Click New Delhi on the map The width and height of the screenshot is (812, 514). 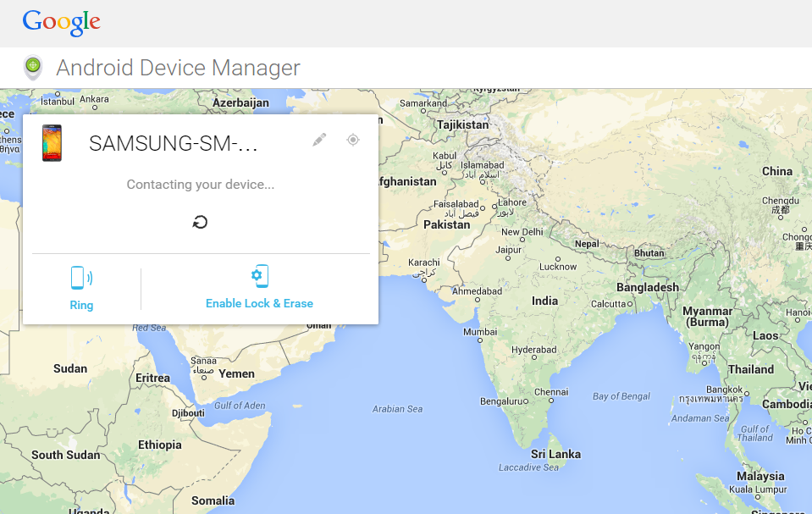pyautogui.click(x=522, y=232)
